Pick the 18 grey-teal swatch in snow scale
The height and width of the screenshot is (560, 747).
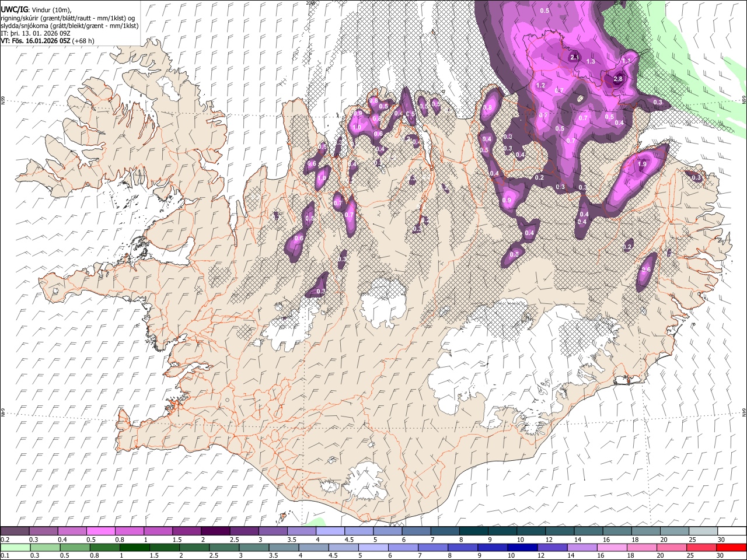click(646, 531)
